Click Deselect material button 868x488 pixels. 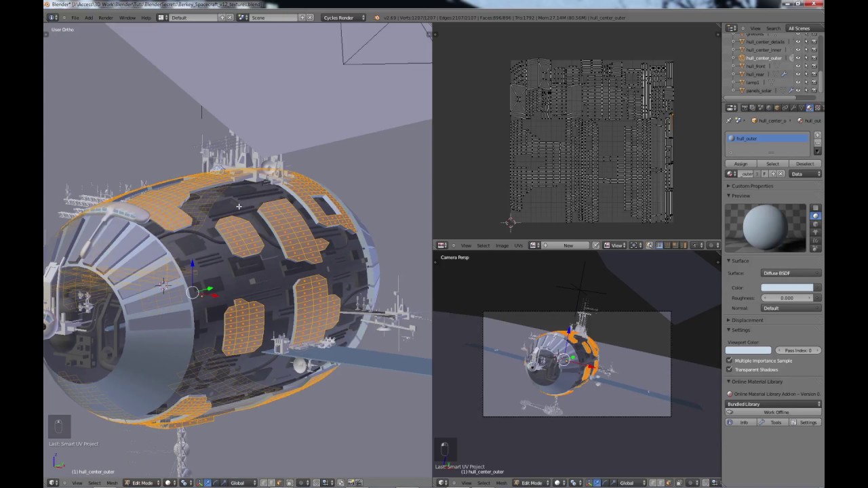[805, 164]
